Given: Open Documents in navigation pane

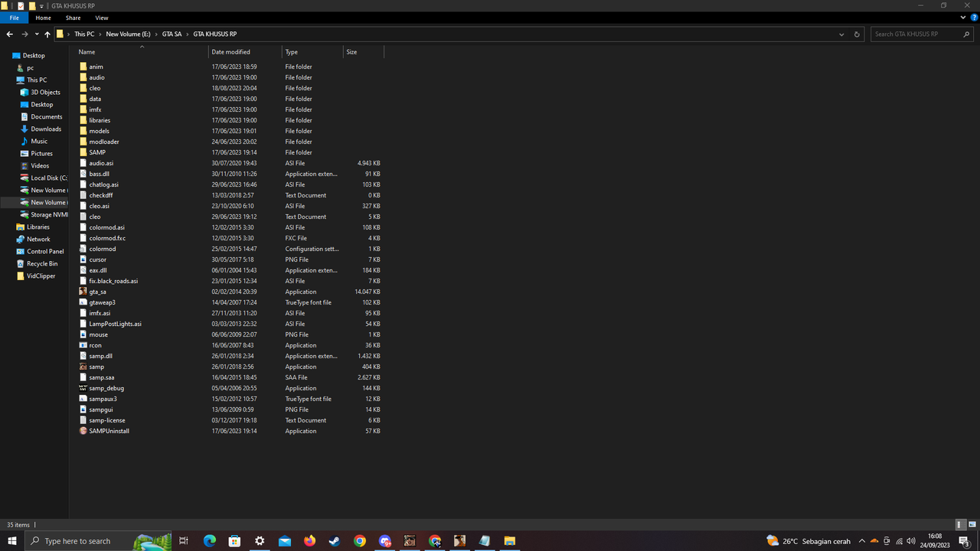Looking at the screenshot, I should click(x=46, y=117).
